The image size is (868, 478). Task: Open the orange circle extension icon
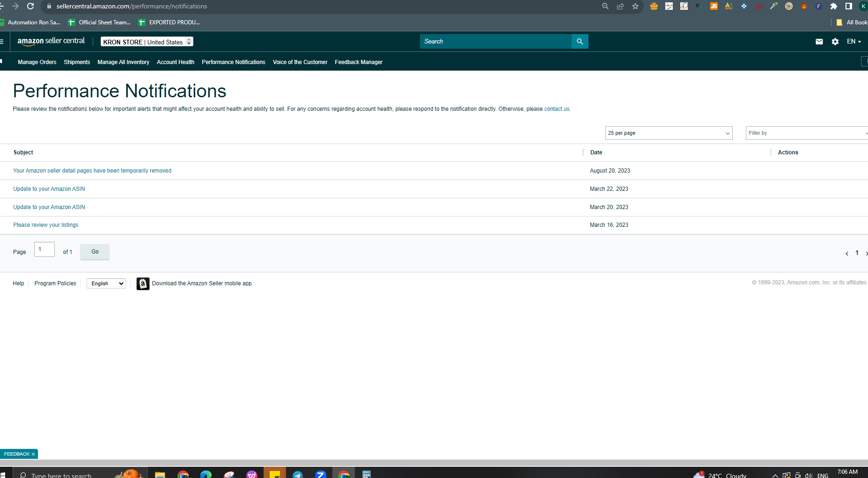pos(789,6)
